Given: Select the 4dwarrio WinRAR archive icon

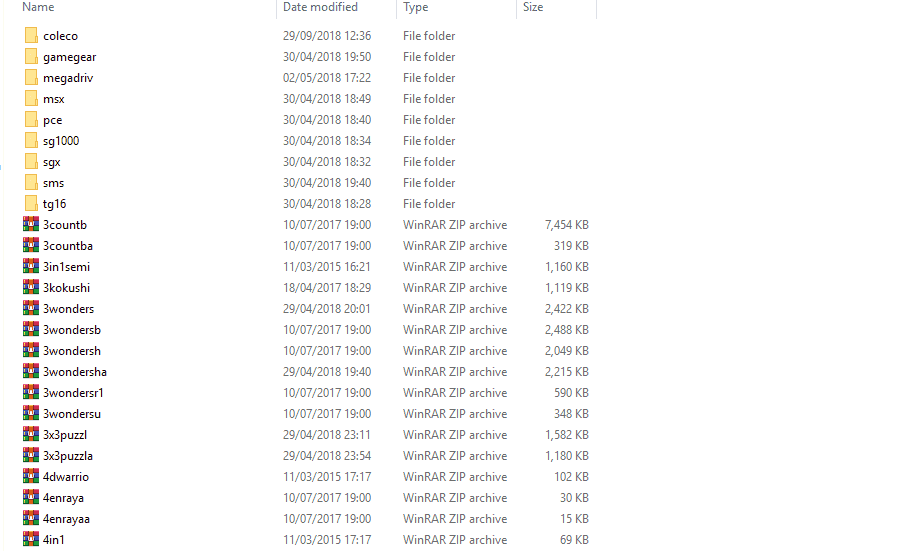Looking at the screenshot, I should (31, 476).
